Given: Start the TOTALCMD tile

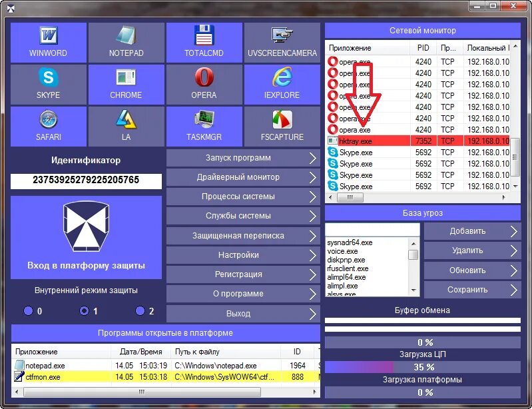Looking at the screenshot, I should (x=204, y=43).
